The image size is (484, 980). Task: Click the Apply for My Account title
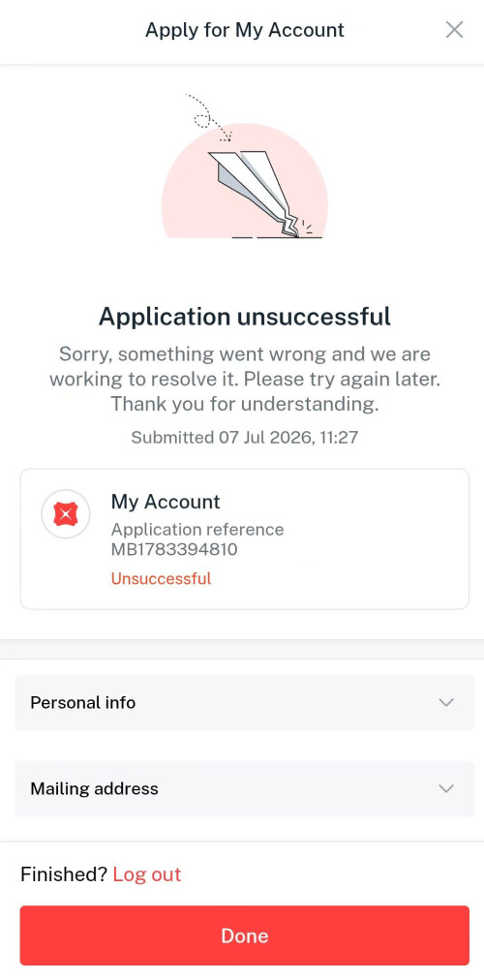click(x=245, y=30)
